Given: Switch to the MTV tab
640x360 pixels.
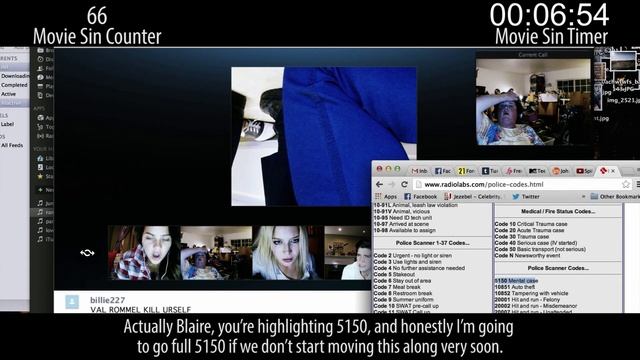Looking at the screenshot, I should [537, 171].
